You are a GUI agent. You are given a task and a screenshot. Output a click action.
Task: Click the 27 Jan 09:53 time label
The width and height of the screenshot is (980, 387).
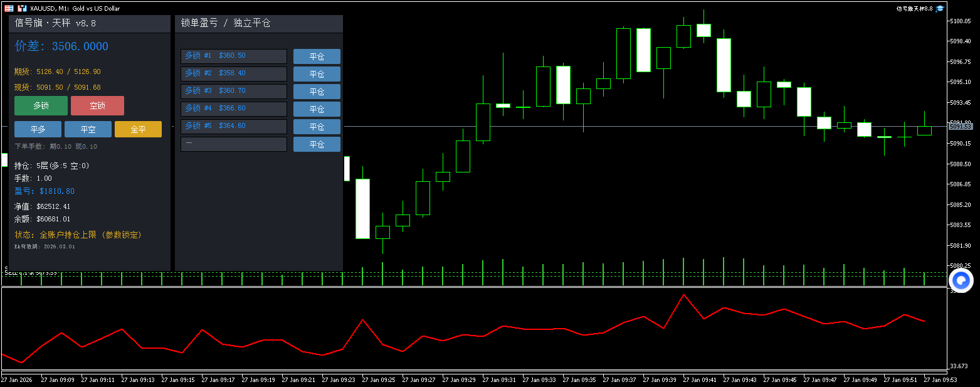coord(940,379)
